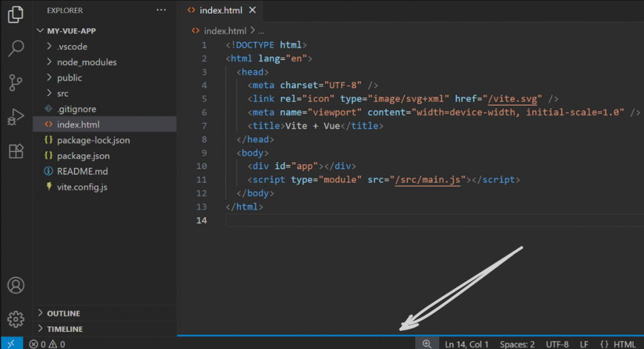
Task: Click "UTF-8" charset value on line 4
Action: pyautogui.click(x=343, y=85)
